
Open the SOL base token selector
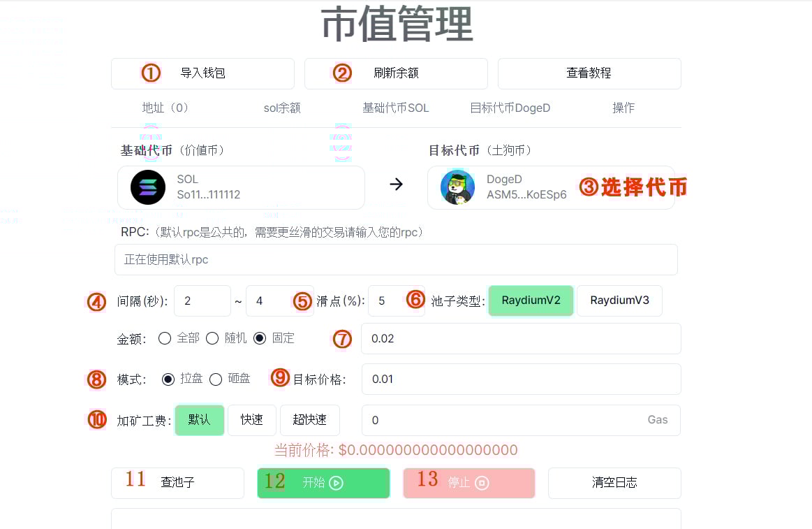242,187
